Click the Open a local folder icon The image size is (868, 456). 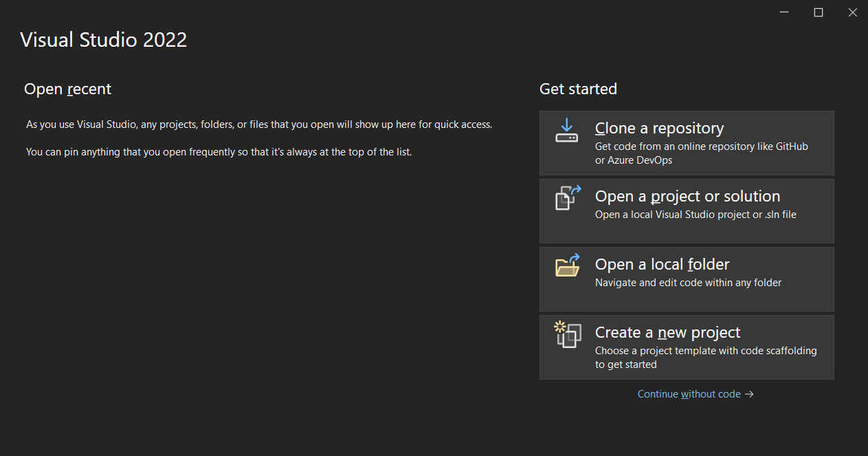tap(568, 265)
